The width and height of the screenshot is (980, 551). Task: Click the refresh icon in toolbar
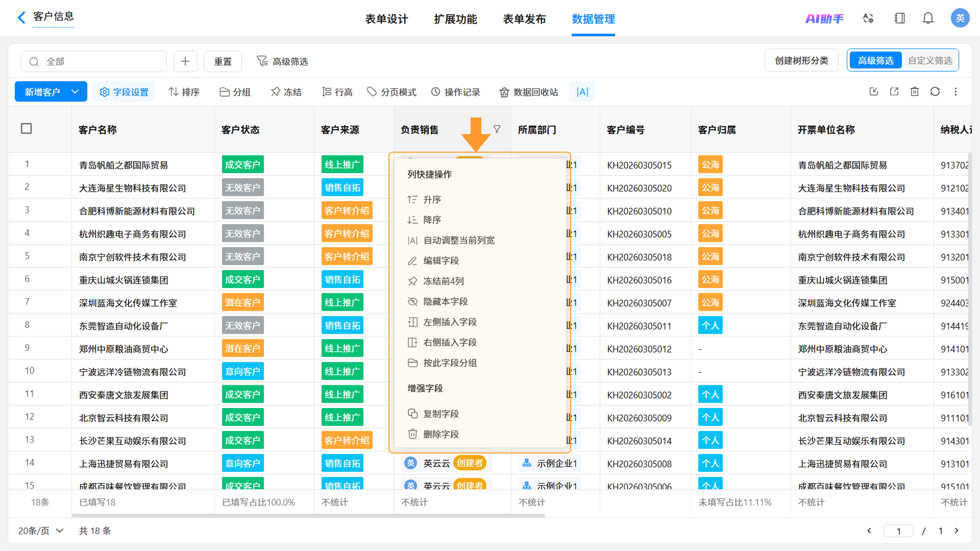click(x=935, y=91)
